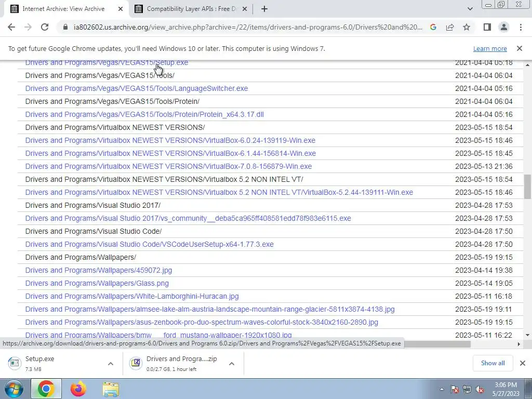532x399 pixels.
Task: Download VSCodeUserSetup-x64-1.77.3.exe
Action: point(149,244)
